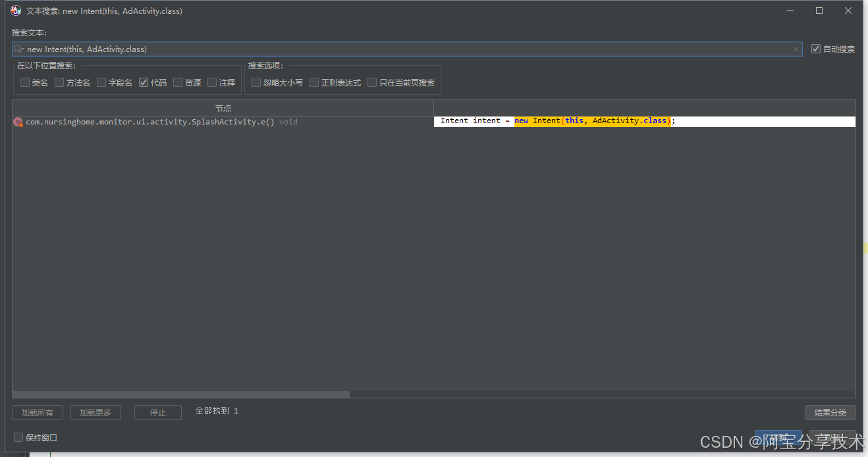Open the search history magnifier dropdown
The image size is (868, 457).
(x=19, y=49)
